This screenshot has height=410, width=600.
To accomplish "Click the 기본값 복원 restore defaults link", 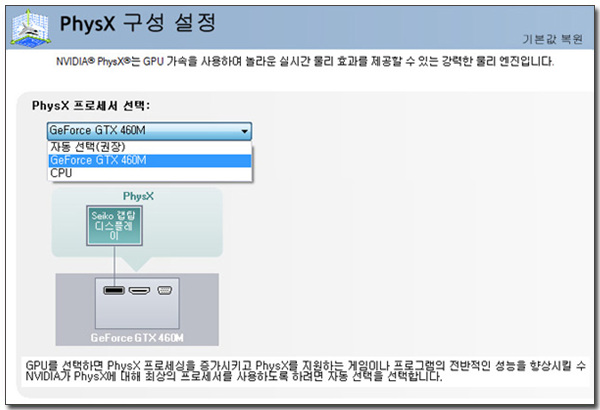I will [x=553, y=39].
